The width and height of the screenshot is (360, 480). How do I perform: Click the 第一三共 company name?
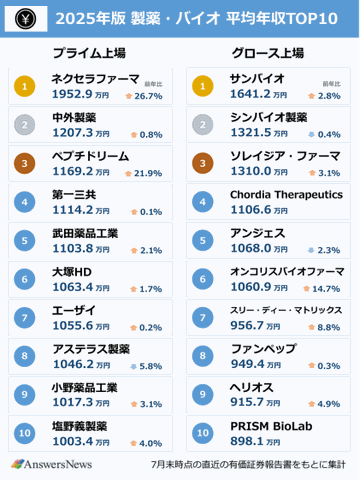pyautogui.click(x=74, y=195)
